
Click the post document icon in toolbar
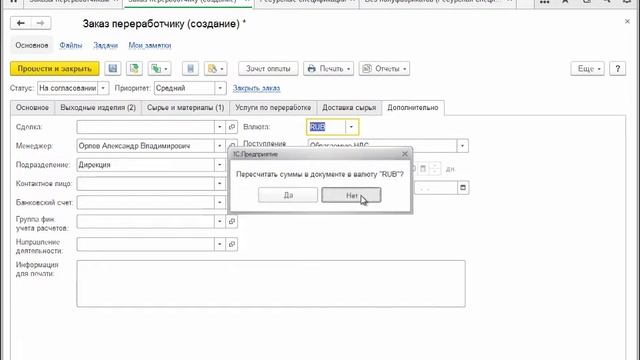(134, 69)
